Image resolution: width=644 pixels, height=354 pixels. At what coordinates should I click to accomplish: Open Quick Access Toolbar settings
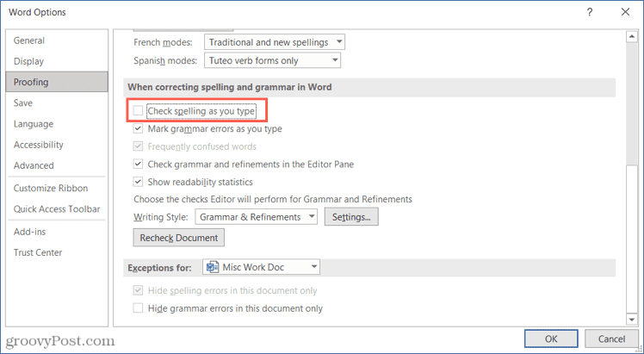tap(57, 209)
